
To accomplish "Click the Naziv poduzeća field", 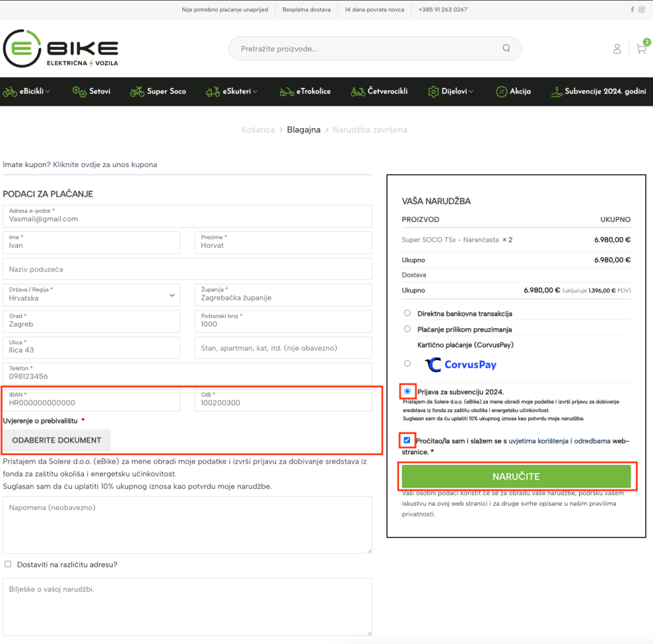I will [x=187, y=269].
